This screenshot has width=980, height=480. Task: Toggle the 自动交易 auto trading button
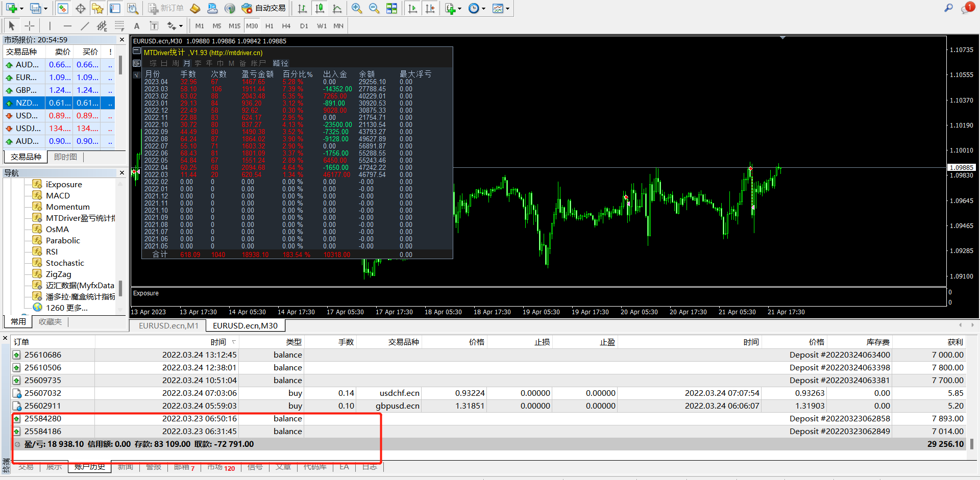(264, 9)
